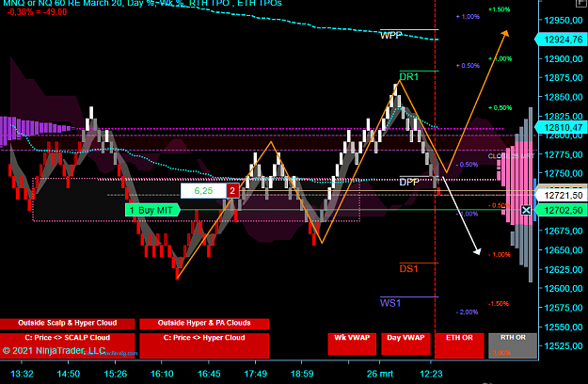Click the 13:32 time axis label
The height and width of the screenshot is (384, 588).
pos(22,374)
